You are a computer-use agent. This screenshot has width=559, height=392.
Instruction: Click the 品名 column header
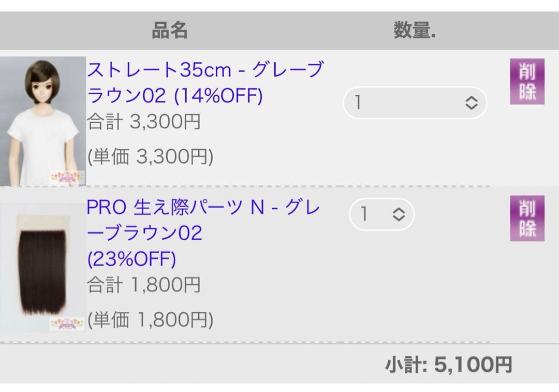(169, 31)
